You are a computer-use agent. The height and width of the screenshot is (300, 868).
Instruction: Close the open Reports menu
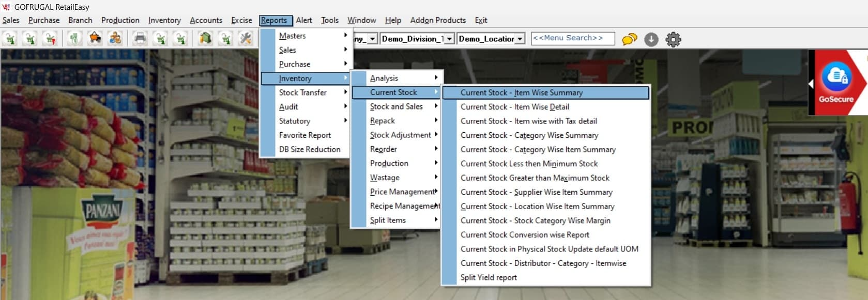click(276, 20)
